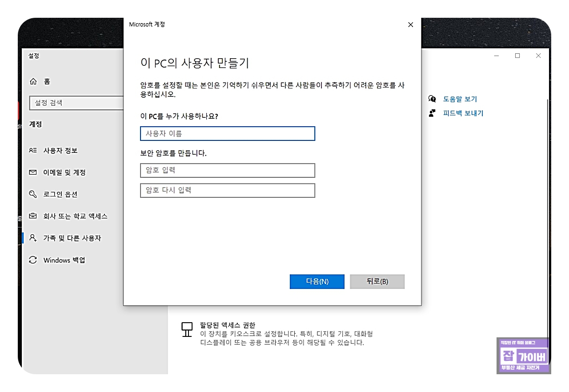
Task: Click the 설정 검색 search box
Action: 76,103
